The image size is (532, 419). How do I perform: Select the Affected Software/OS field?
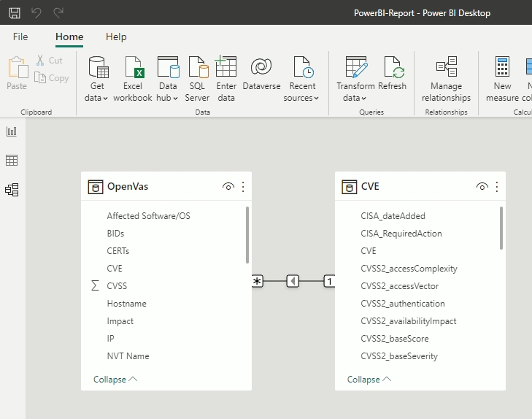pos(149,216)
